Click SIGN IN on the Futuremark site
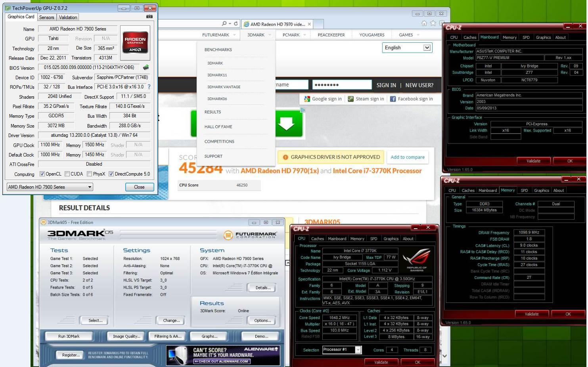Viewport: 588px width, 367px height. 386,85
